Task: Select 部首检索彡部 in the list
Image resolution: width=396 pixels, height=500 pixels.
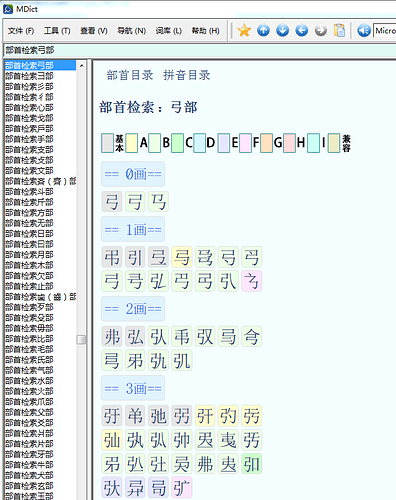Action: 40,87
